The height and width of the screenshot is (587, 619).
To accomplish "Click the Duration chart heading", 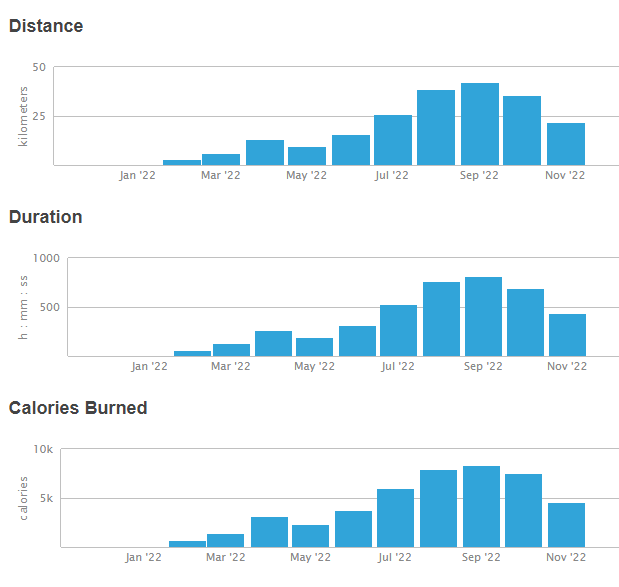I will [46, 217].
